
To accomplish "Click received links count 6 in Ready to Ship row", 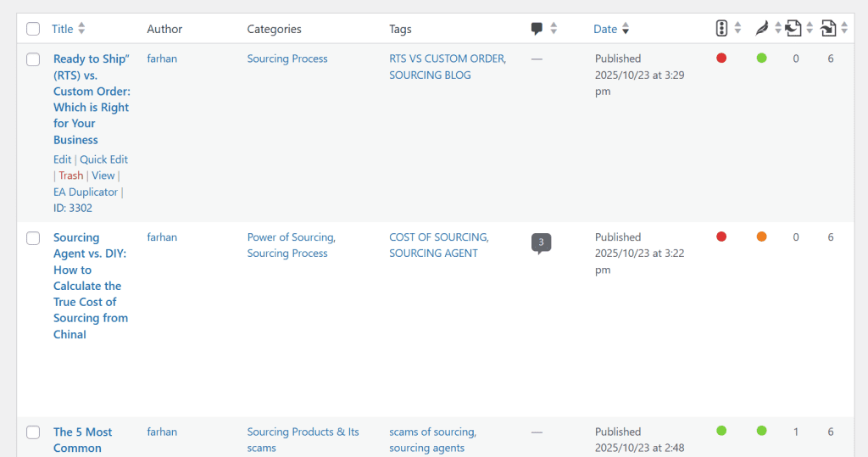I will coord(831,59).
